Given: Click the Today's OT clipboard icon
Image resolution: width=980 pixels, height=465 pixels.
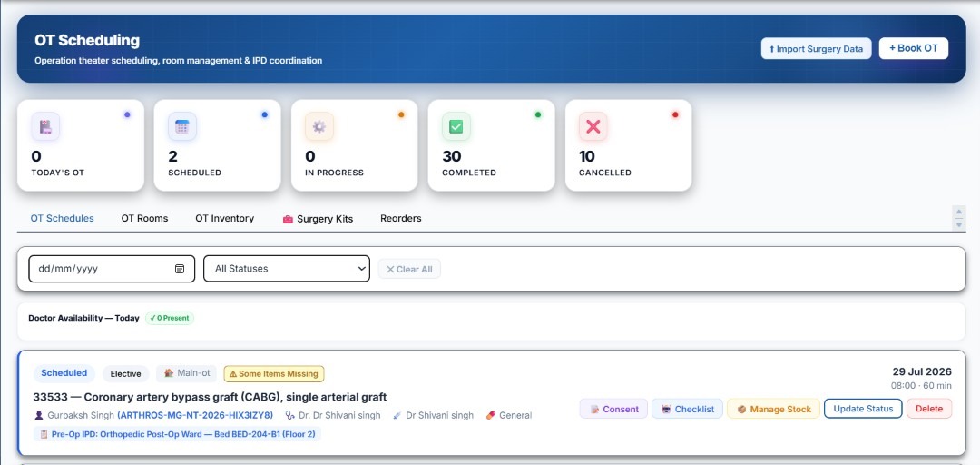Looking at the screenshot, I should pos(45,126).
